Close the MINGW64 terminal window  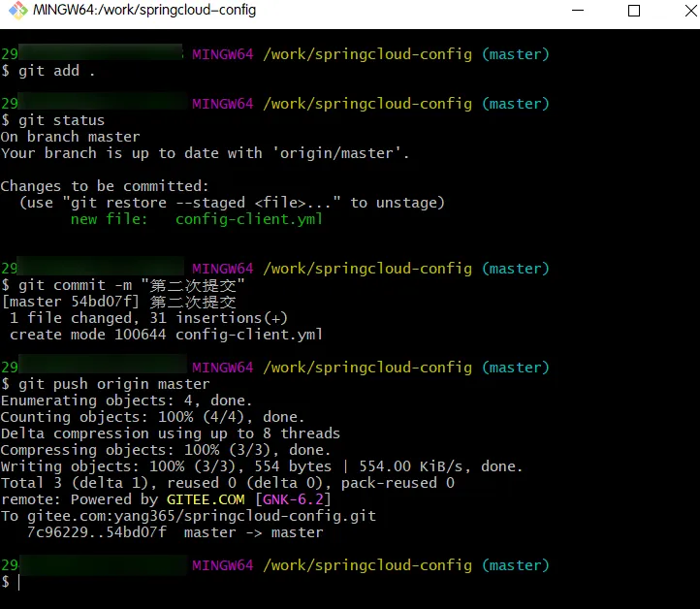(679, 11)
